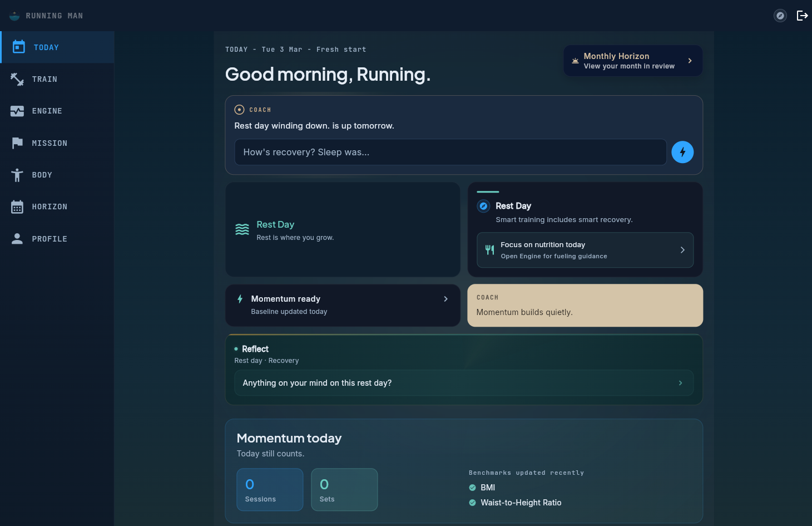The height and width of the screenshot is (526, 812).
Task: Expand the Momentum ready chevron
Action: point(445,299)
